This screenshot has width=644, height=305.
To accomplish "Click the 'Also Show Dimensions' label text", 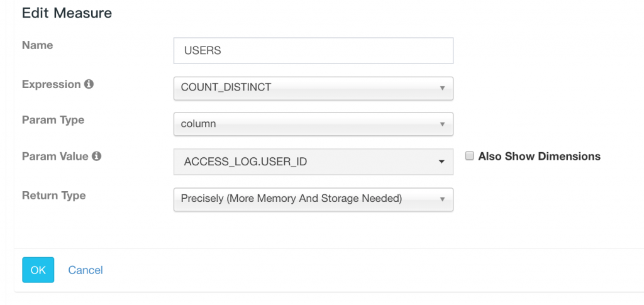I will point(539,157).
